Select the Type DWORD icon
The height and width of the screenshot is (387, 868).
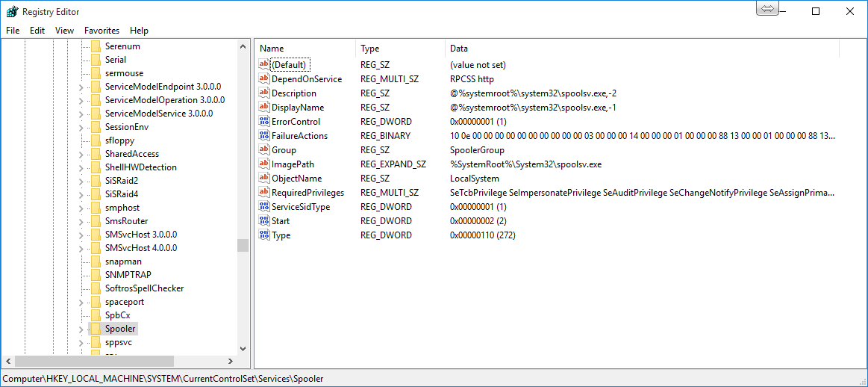coord(264,235)
